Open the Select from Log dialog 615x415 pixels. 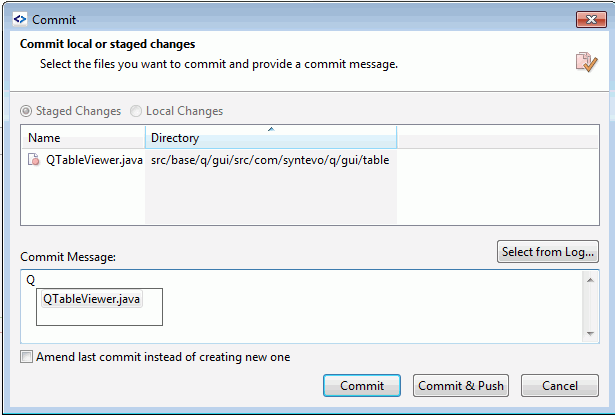point(548,251)
